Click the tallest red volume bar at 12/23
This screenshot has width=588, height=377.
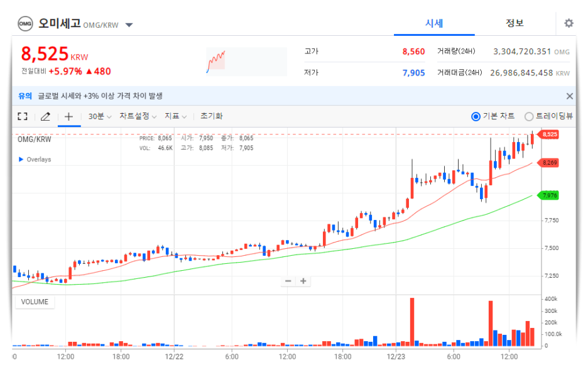pos(411,322)
